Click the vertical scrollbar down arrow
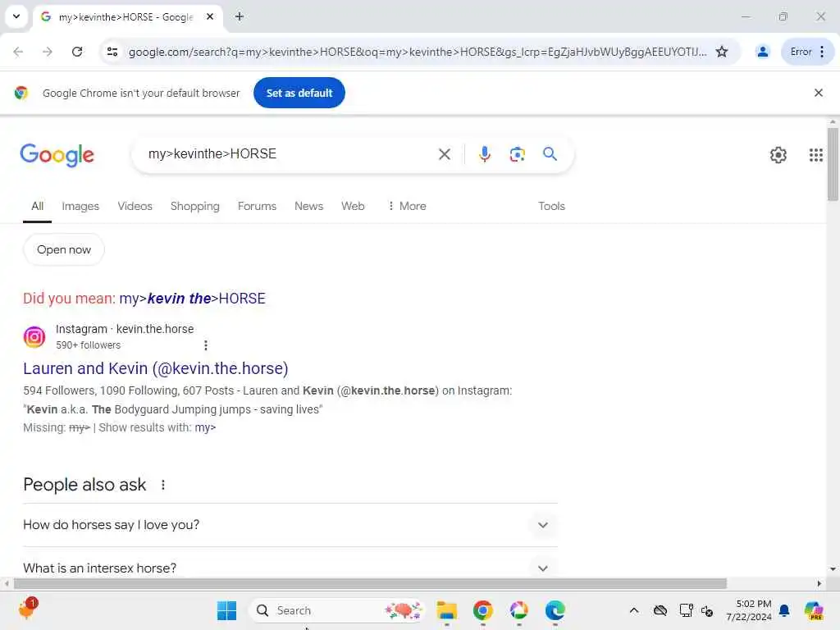840x630 pixels. click(833, 568)
